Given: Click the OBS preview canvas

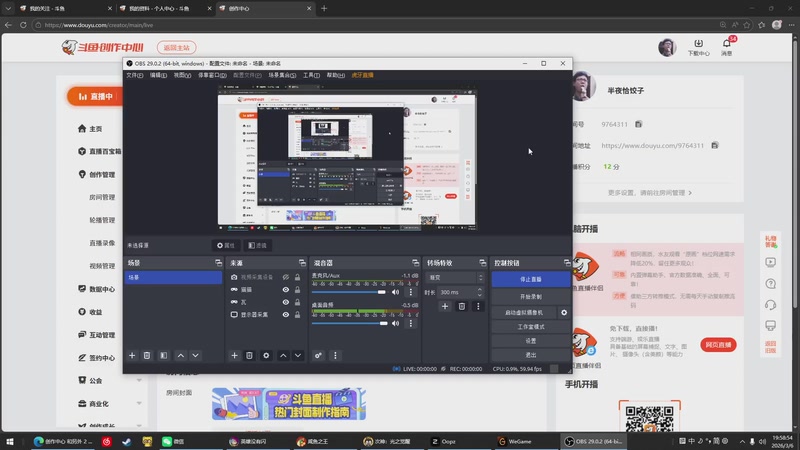Looking at the screenshot, I should tap(347, 158).
